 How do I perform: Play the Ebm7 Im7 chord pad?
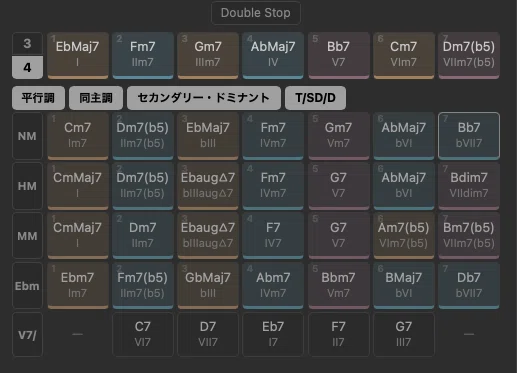coord(78,286)
